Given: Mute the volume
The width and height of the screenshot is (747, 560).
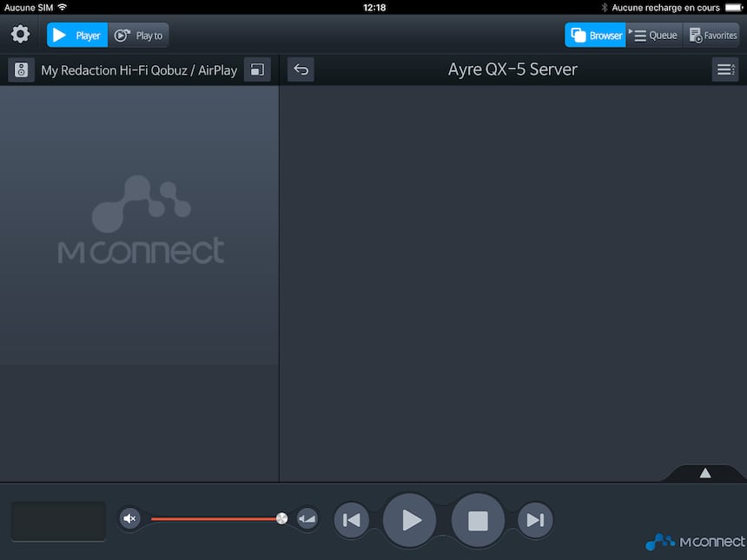Looking at the screenshot, I should tap(129, 518).
